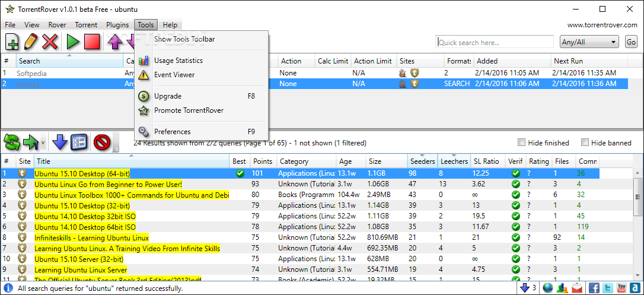This screenshot has height=295, width=644.
Task: Open the YouTube icon in status bar
Action: click(x=622, y=288)
